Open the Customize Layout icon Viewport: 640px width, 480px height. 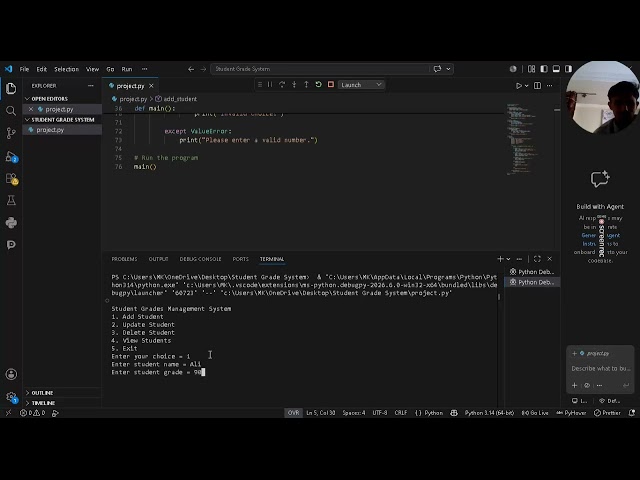531,69
